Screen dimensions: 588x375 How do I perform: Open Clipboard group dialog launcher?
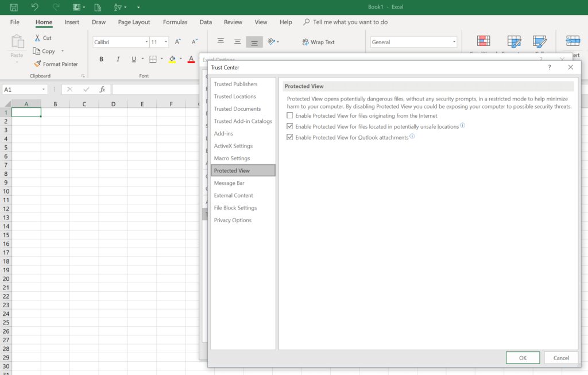(83, 76)
